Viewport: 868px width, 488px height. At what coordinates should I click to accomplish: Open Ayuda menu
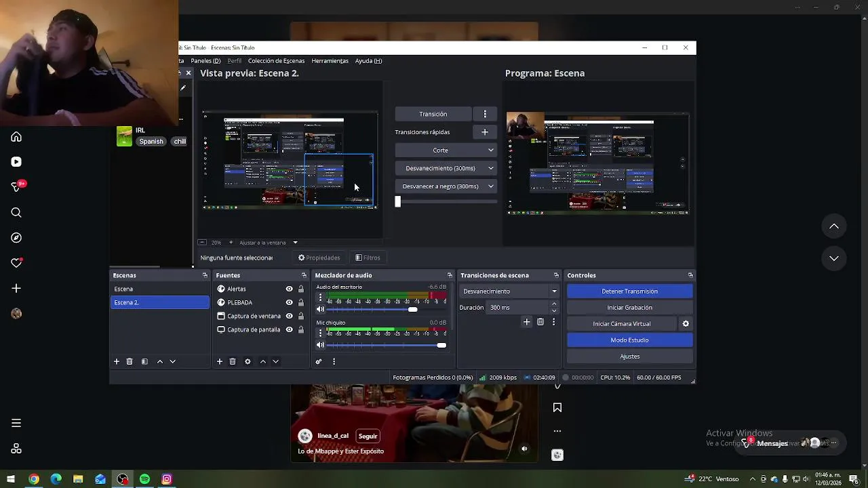(x=368, y=61)
